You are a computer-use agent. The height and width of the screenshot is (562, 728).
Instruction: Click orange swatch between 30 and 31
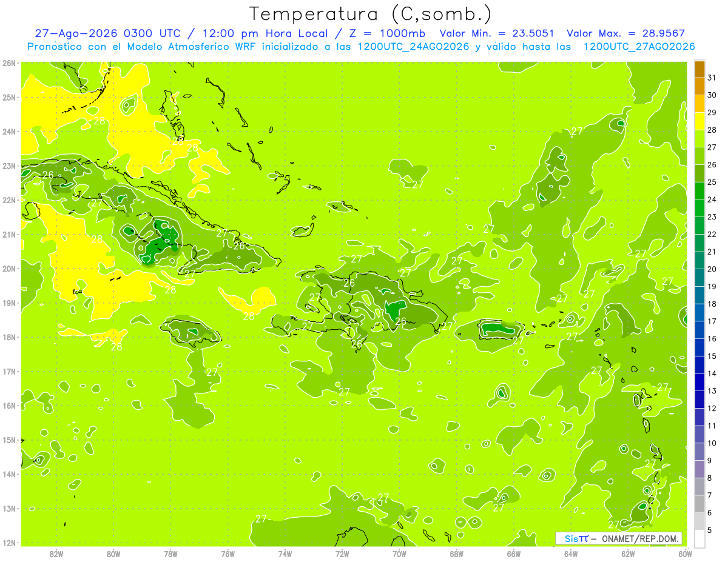pyautogui.click(x=699, y=86)
